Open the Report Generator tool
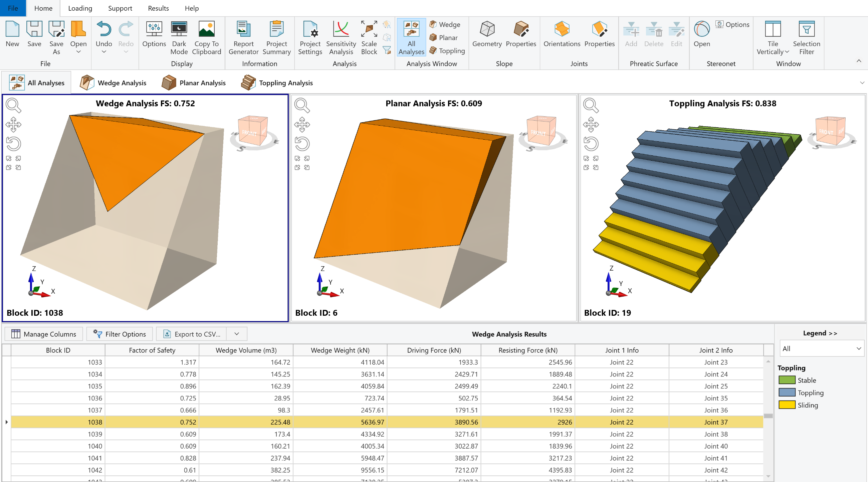 point(243,37)
